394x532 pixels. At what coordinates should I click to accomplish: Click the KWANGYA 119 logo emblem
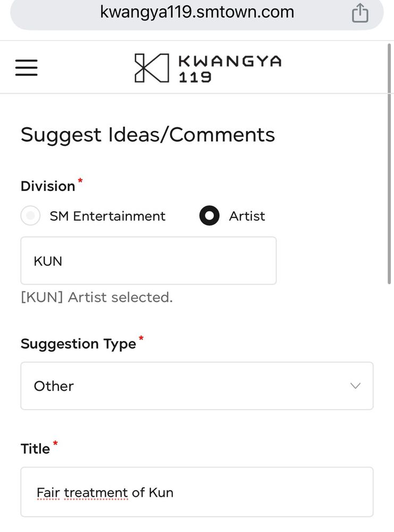(x=151, y=68)
